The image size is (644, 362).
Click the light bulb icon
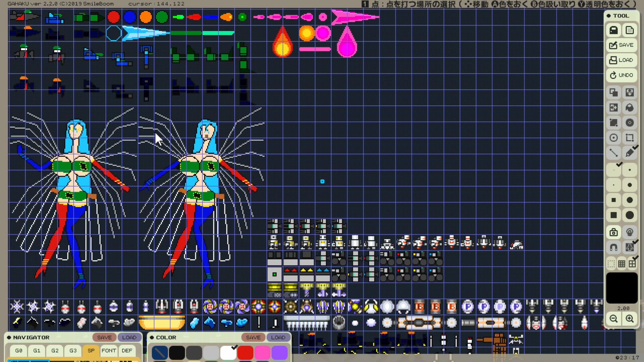coord(630,232)
